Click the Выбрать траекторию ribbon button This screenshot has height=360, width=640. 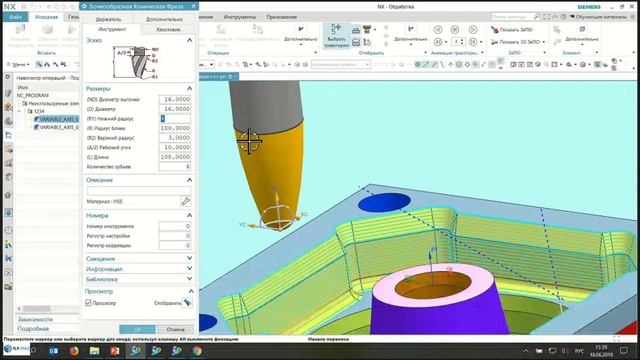pos(336,36)
